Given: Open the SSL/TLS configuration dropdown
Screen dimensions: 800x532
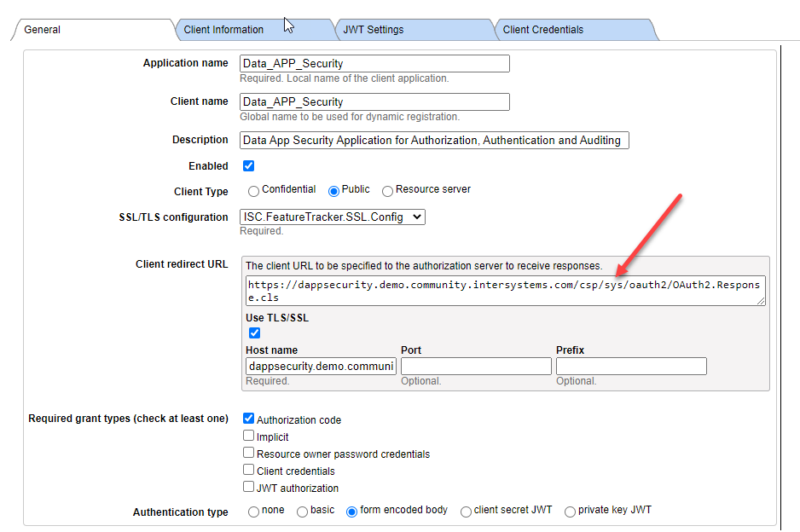Looking at the screenshot, I should click(333, 217).
